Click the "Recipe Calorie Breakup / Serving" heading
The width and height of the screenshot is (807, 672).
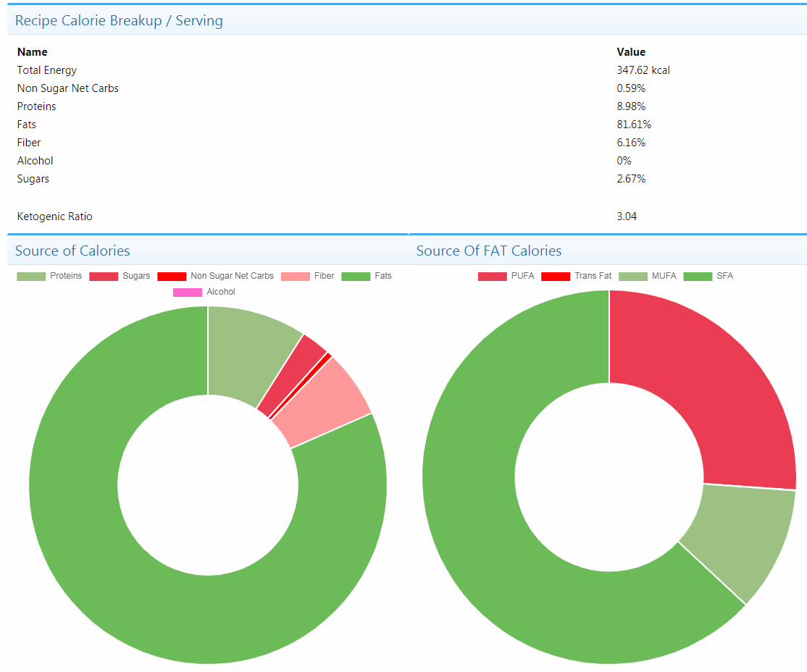pos(119,20)
